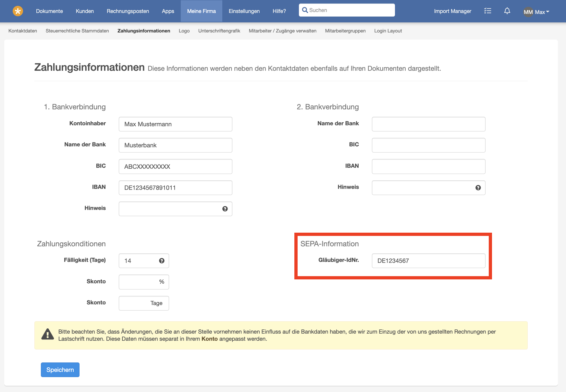Open the notifications bell

pos(507,11)
